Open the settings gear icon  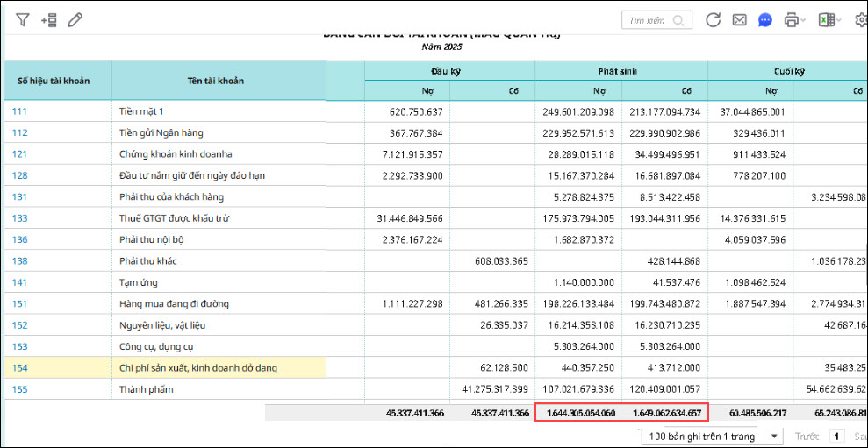point(860,19)
